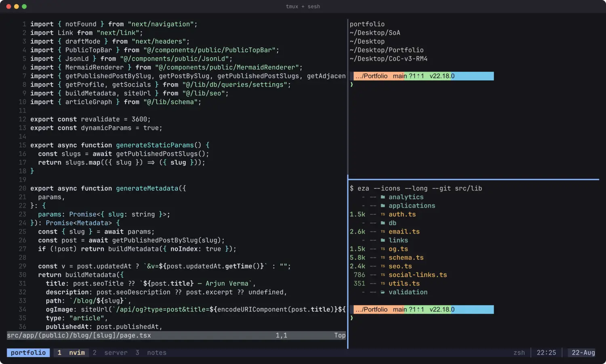
Task: Click the main branch segment in lower prompt
Action: [408, 310]
